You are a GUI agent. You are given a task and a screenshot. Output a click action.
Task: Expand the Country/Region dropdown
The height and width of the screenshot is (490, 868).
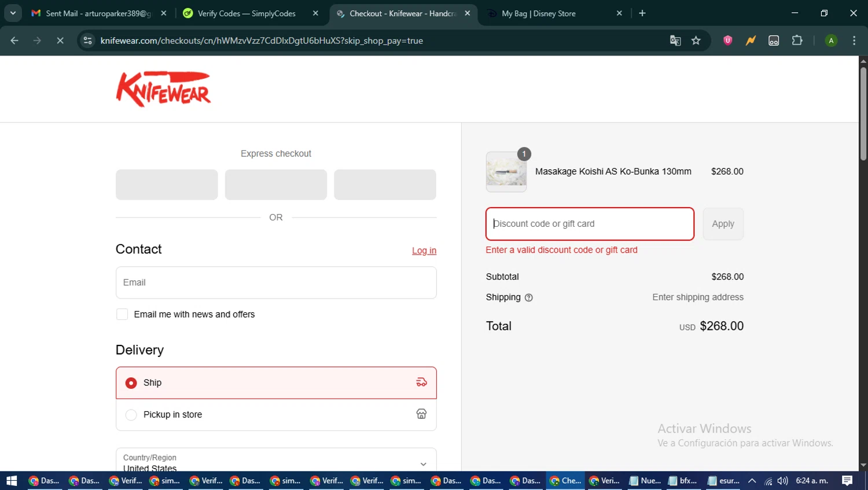coord(276,463)
